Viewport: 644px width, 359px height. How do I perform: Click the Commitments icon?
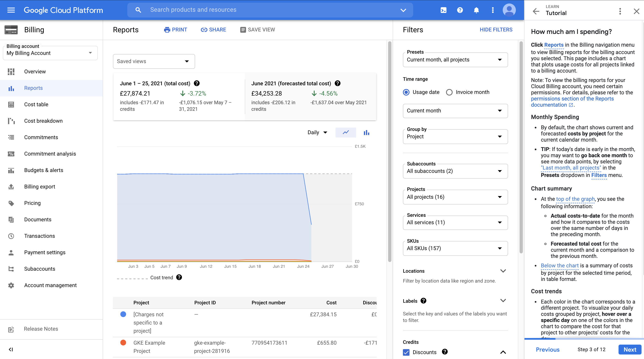coord(11,137)
